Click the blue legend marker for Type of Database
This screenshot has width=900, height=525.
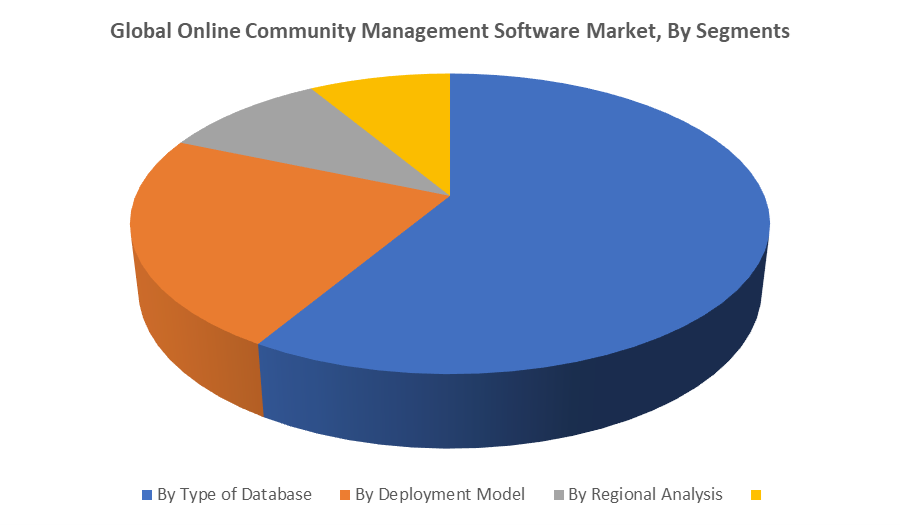pyautogui.click(x=147, y=495)
